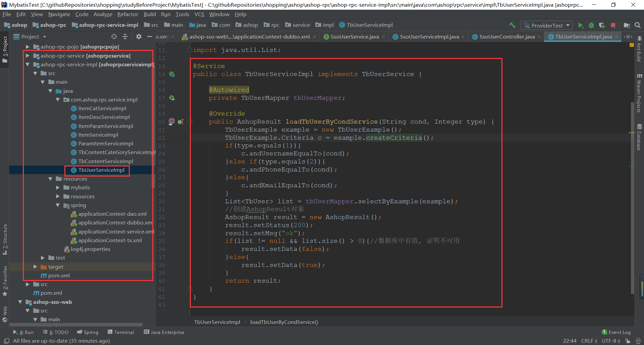
Task: Open ProviderTest run configuration dropdown
Action: coord(546,25)
